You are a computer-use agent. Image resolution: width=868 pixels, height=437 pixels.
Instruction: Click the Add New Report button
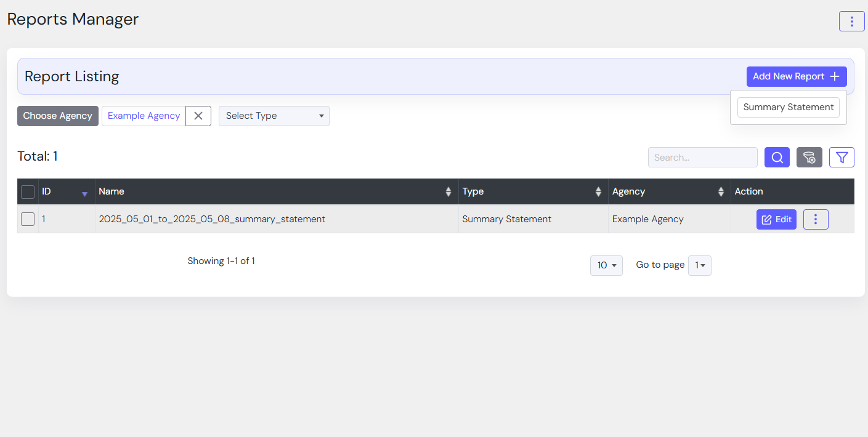coord(796,76)
